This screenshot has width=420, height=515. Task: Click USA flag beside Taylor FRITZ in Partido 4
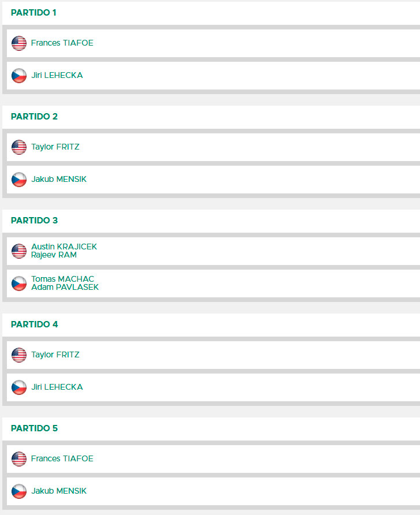(19, 355)
